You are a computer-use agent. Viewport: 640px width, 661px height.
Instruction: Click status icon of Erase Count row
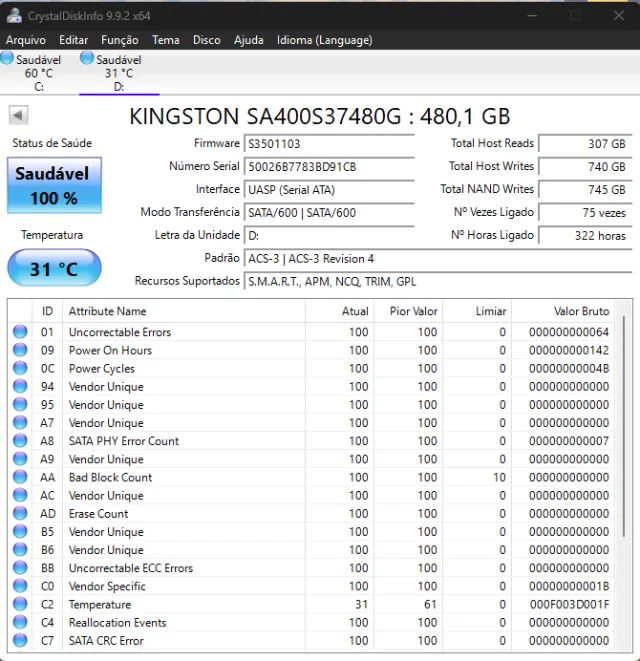click(20, 513)
